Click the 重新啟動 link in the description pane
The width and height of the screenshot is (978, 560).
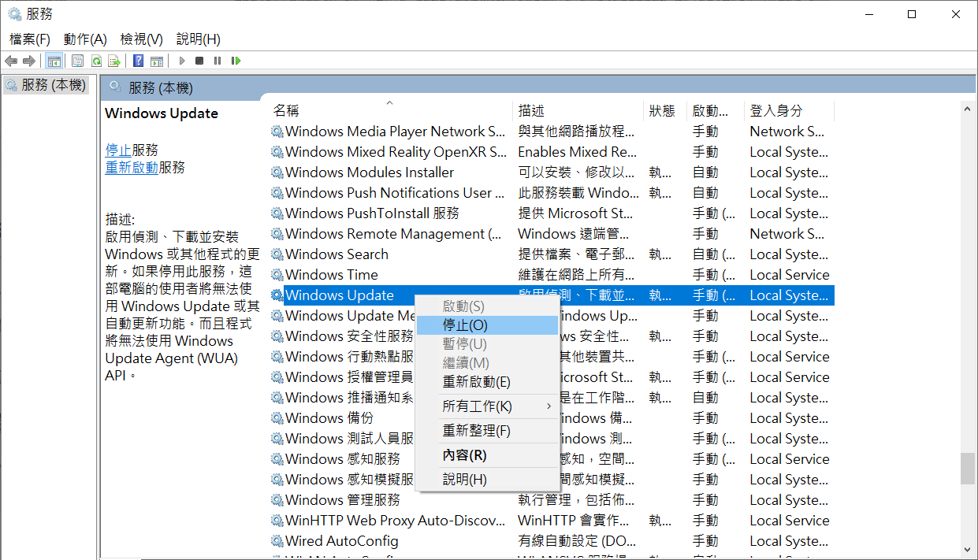(132, 167)
